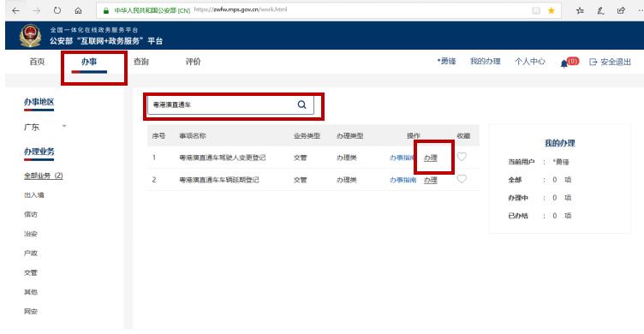Click the add notes pen icon
The width and height of the screenshot is (644, 334).
coord(600,10)
